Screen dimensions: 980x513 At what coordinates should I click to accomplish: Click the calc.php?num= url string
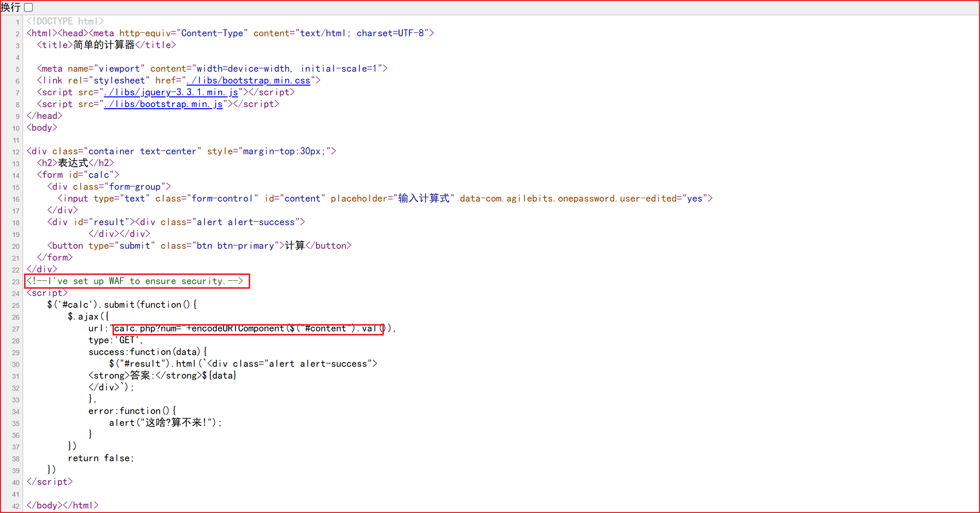pyautogui.click(x=149, y=328)
